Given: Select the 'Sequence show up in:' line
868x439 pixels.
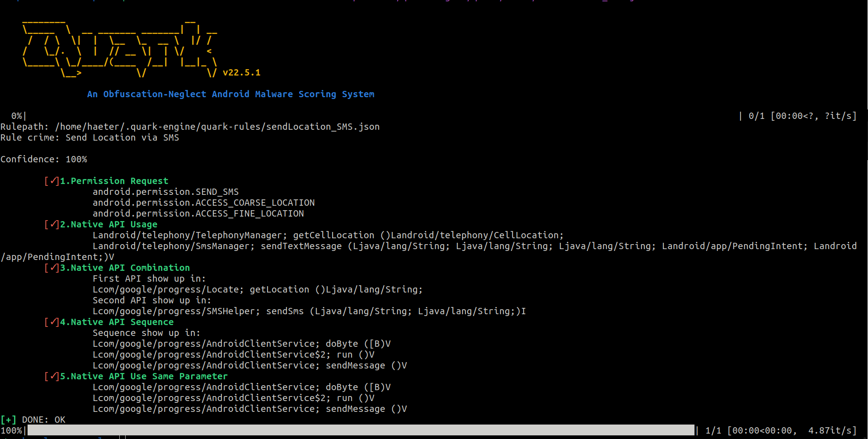Looking at the screenshot, I should pos(147,333).
